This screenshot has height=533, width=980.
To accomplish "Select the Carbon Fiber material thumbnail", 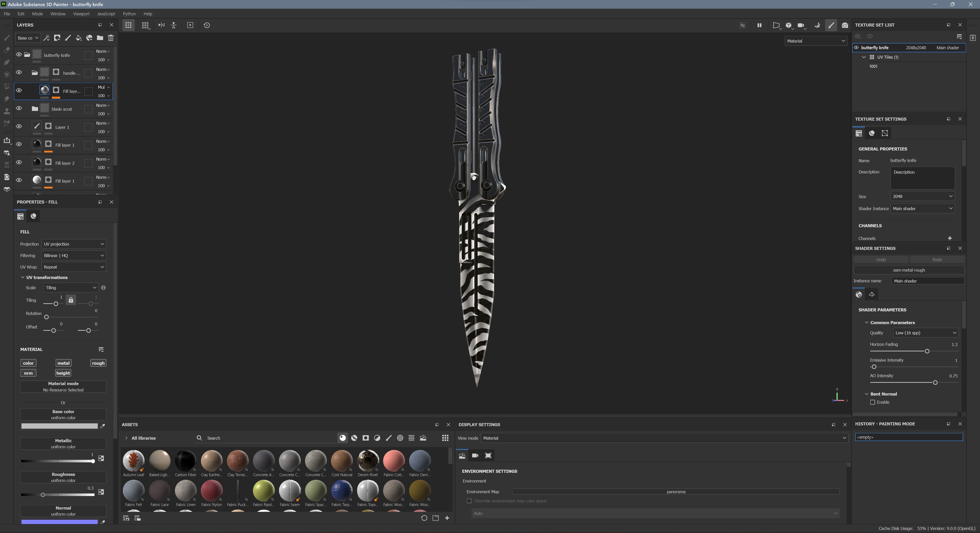I will (x=185, y=463).
